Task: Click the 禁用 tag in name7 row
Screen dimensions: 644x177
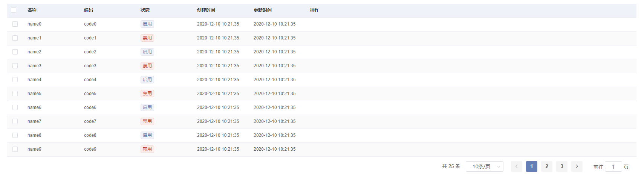Action: (147, 121)
